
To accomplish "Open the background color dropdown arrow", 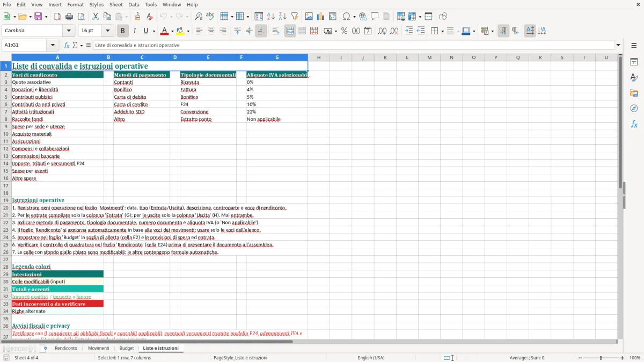I will [x=188, y=31].
